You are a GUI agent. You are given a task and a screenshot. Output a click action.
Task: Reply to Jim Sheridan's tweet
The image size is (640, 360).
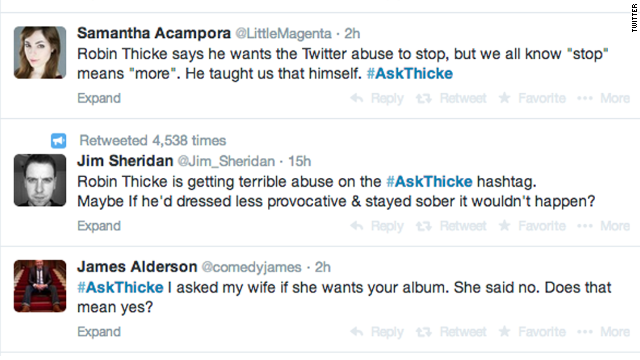[377, 226]
